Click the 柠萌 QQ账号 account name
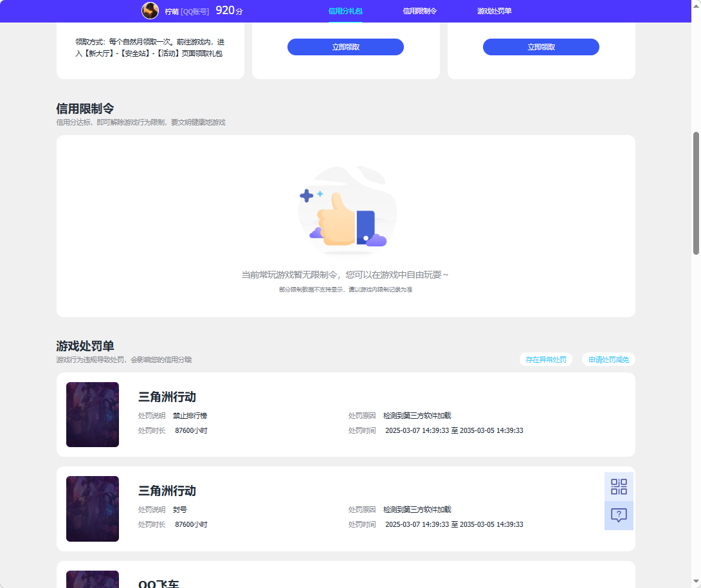 [187, 11]
